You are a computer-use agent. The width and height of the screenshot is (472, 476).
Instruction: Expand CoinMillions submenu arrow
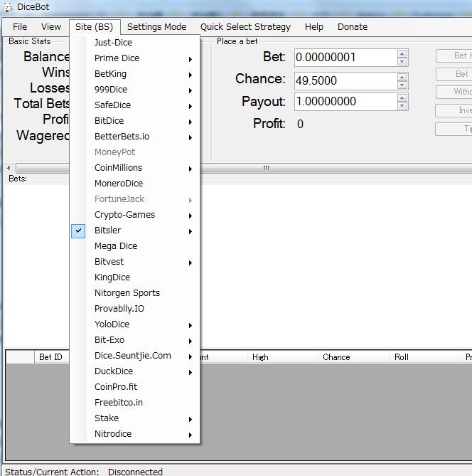tap(191, 169)
